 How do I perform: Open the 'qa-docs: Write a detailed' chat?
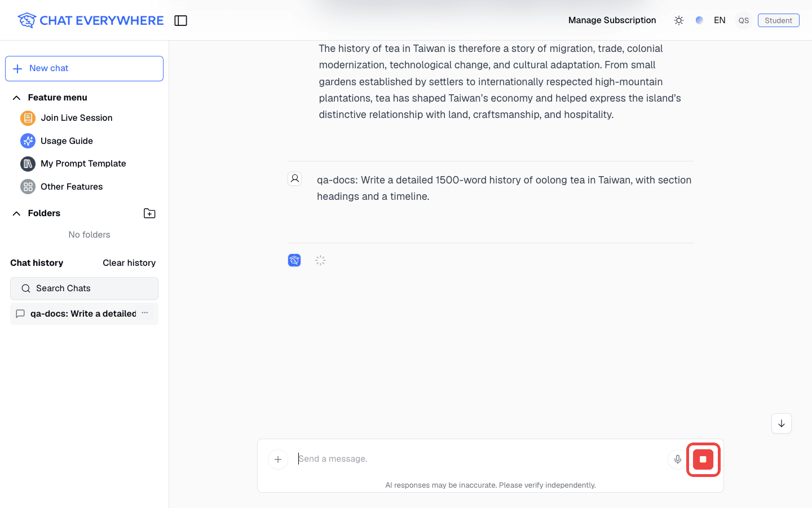point(83,314)
